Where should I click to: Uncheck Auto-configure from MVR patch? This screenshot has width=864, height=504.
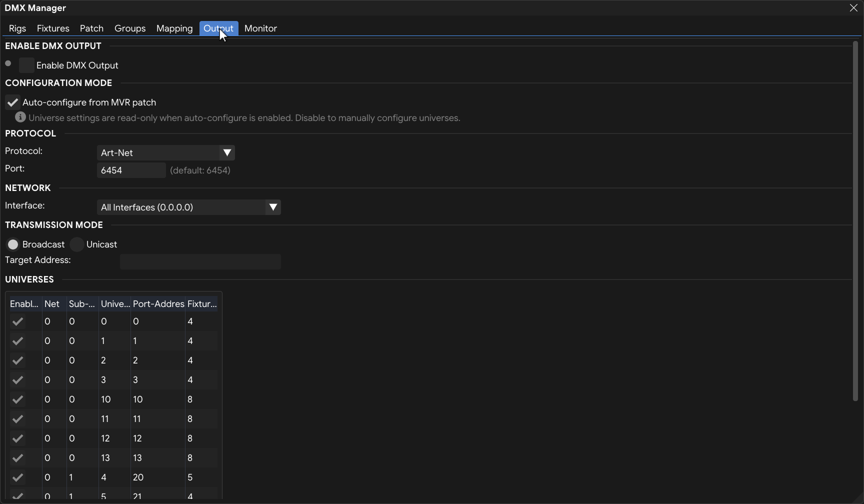pos(12,102)
